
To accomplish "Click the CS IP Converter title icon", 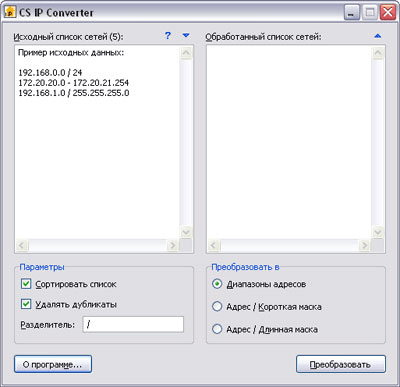I will 10,12.
